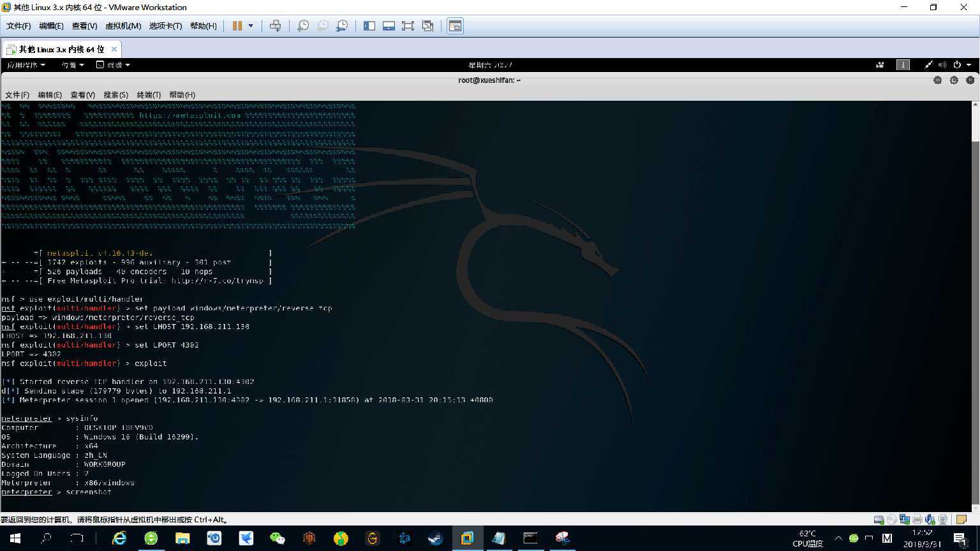This screenshot has width=980, height=551.
Task: Switch to Unity mode icon
Action: click(x=428, y=26)
